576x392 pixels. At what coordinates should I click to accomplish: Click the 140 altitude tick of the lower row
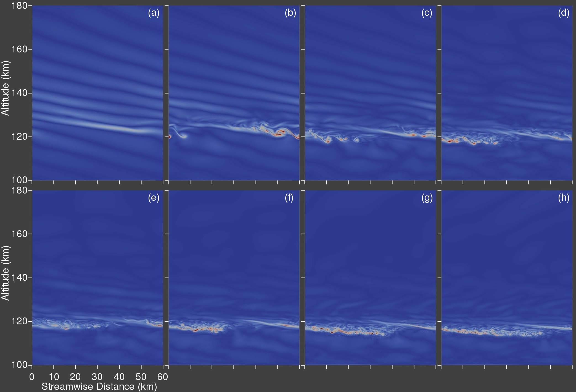pos(19,278)
